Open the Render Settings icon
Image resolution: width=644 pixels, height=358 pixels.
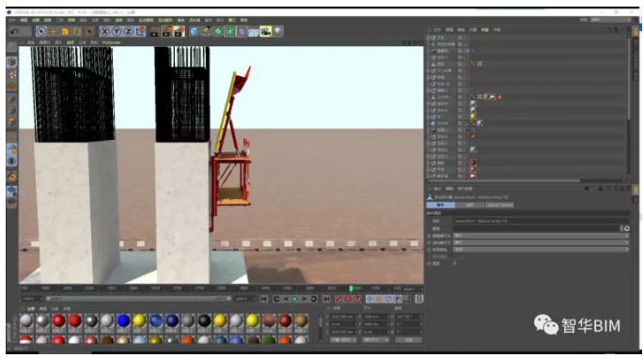pos(179,32)
